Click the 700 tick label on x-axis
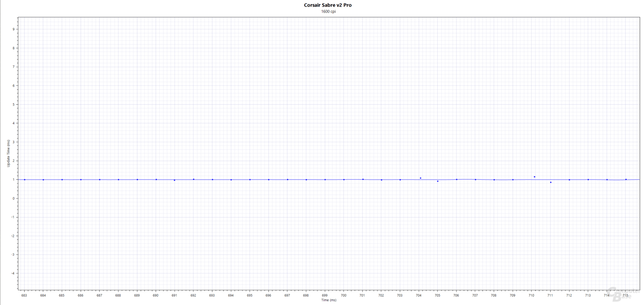The height and width of the screenshot is (305, 644). (343, 295)
